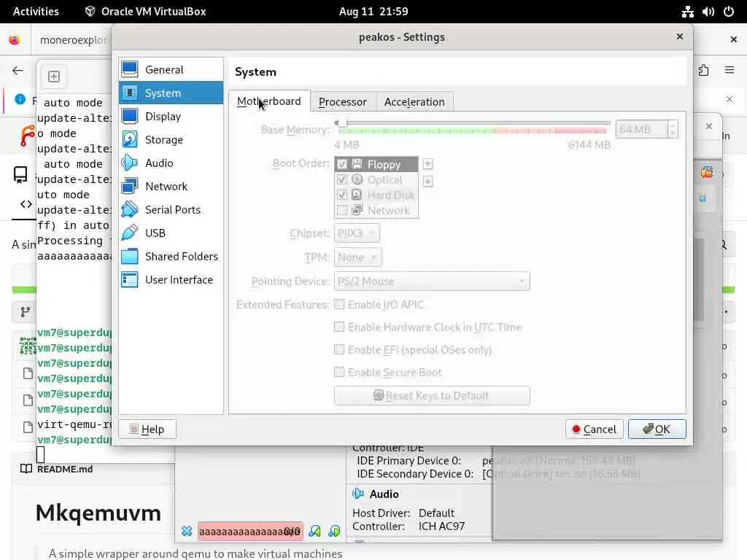Open the Network settings category

(x=171, y=186)
